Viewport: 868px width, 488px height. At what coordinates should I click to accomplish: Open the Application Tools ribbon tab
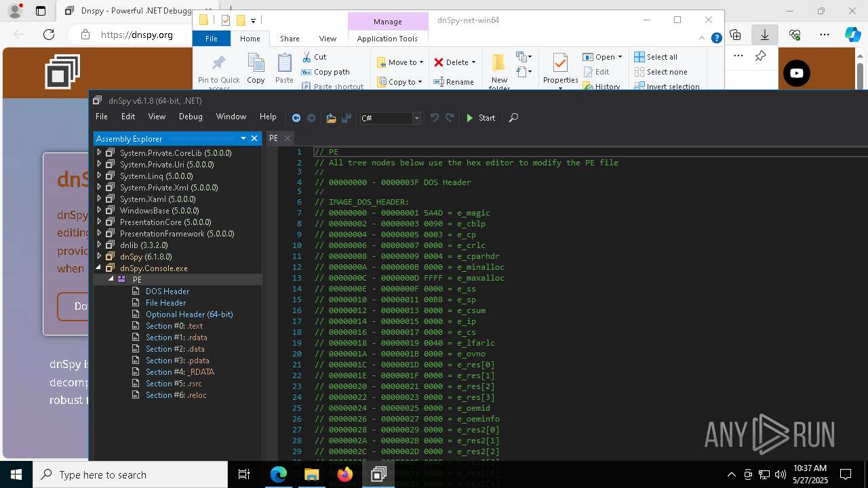(x=387, y=39)
